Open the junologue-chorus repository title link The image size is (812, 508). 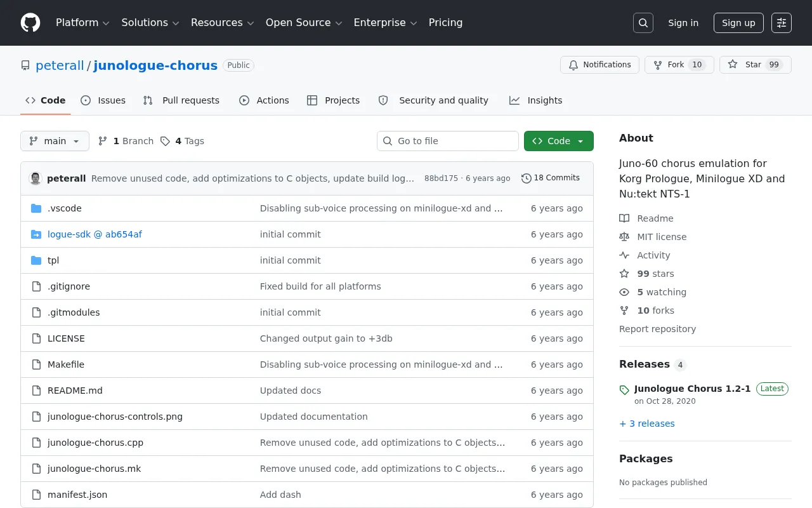point(155,65)
